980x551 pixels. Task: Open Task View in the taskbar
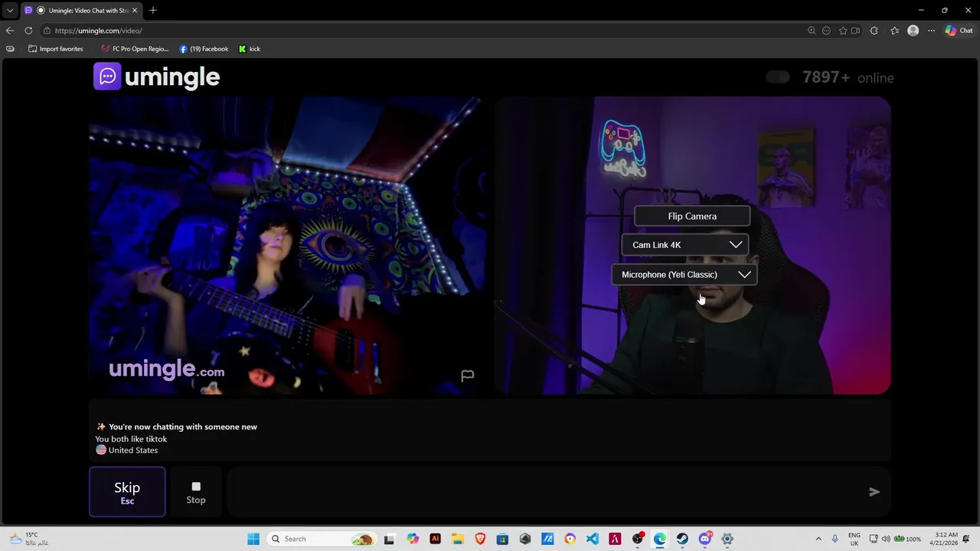(389, 539)
